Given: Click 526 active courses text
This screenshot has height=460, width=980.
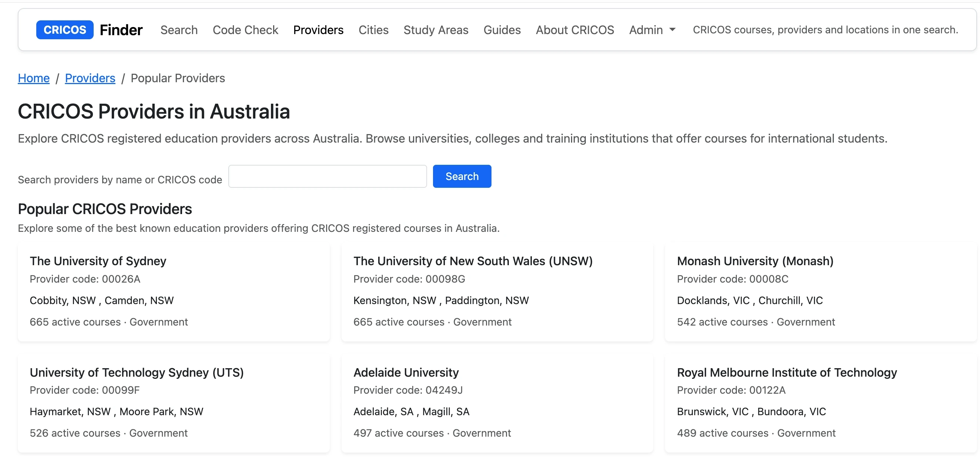Looking at the screenshot, I should [75, 433].
